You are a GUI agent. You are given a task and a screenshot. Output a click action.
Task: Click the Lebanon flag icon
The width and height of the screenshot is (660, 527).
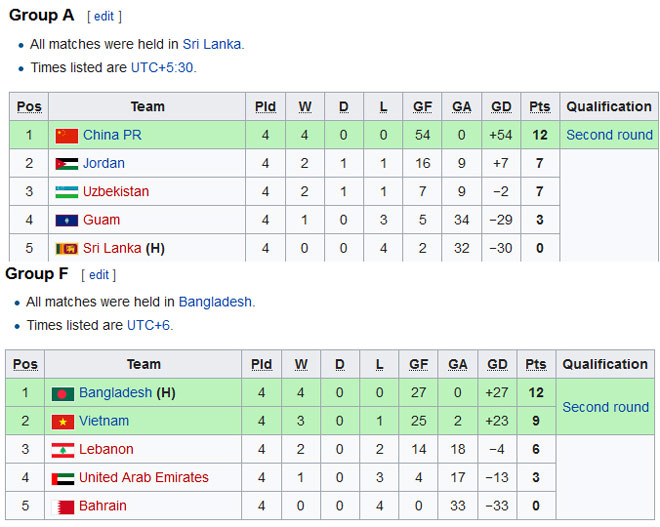(62, 449)
